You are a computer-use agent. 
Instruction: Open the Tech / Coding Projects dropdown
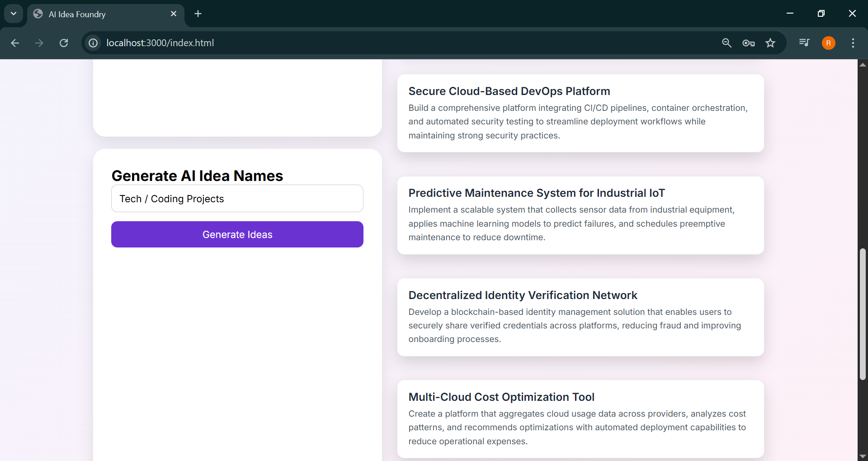[237, 199]
